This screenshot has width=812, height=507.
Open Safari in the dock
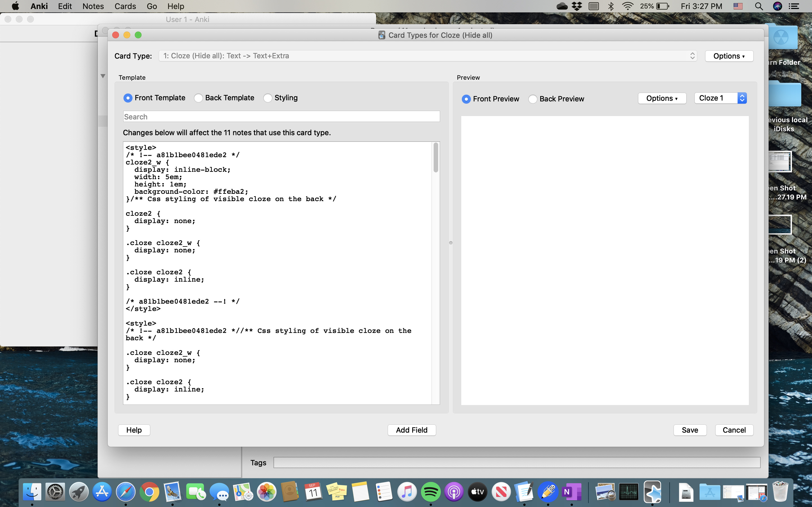pos(125,492)
